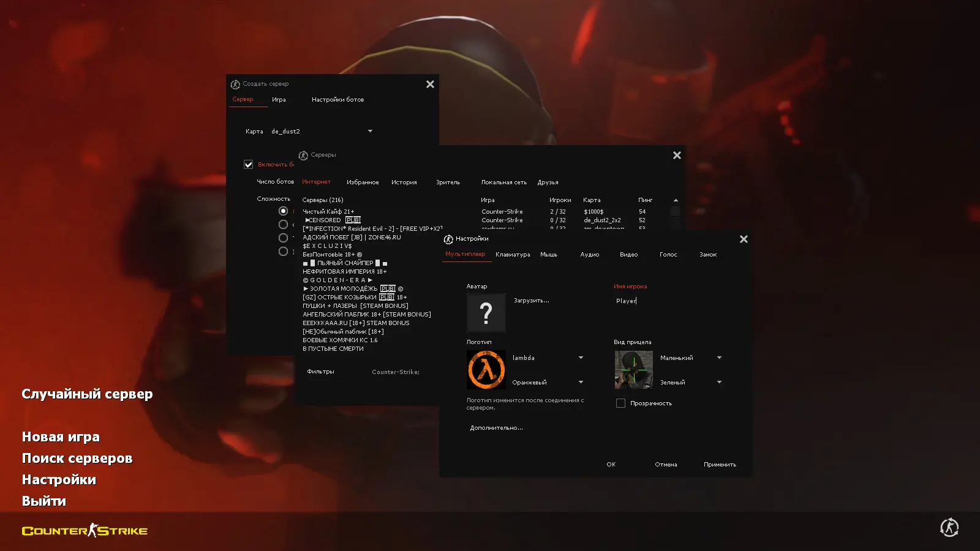Uncheck the Включить ботов checkbox
The width and height of the screenshot is (980, 551).
pyautogui.click(x=248, y=164)
